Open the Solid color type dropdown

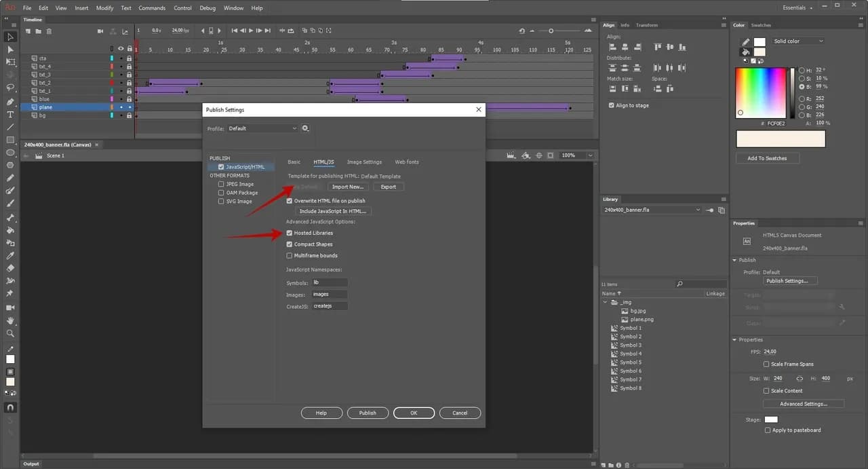[x=799, y=41]
